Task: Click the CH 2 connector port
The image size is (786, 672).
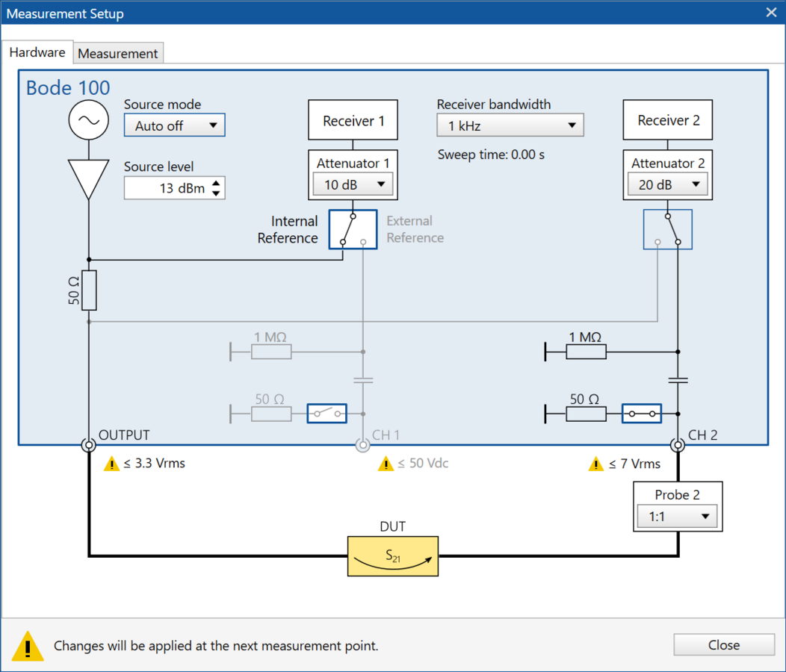Action: coord(678,445)
